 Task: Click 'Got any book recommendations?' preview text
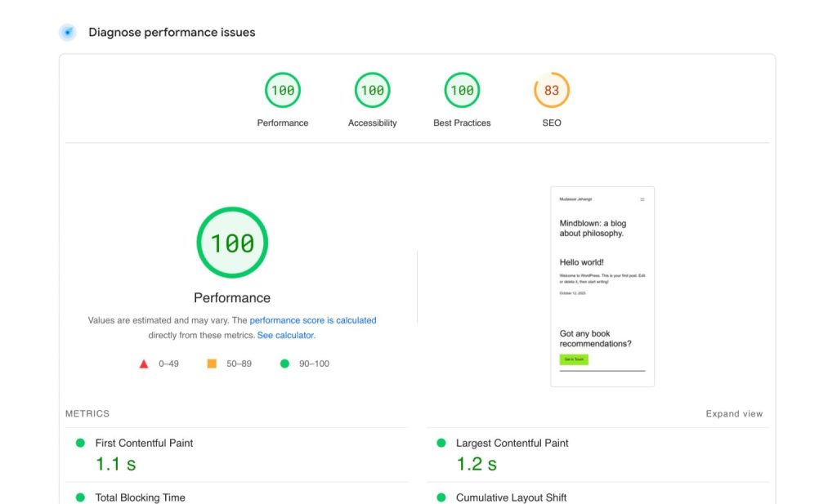tap(595, 339)
